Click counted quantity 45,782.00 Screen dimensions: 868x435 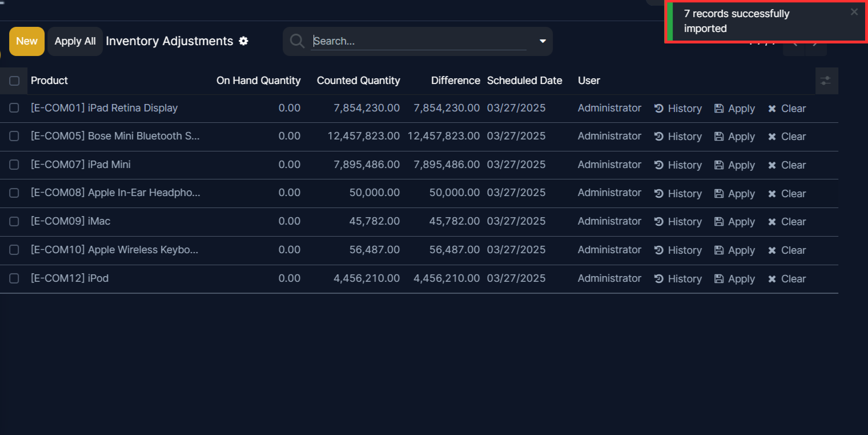[375, 221]
